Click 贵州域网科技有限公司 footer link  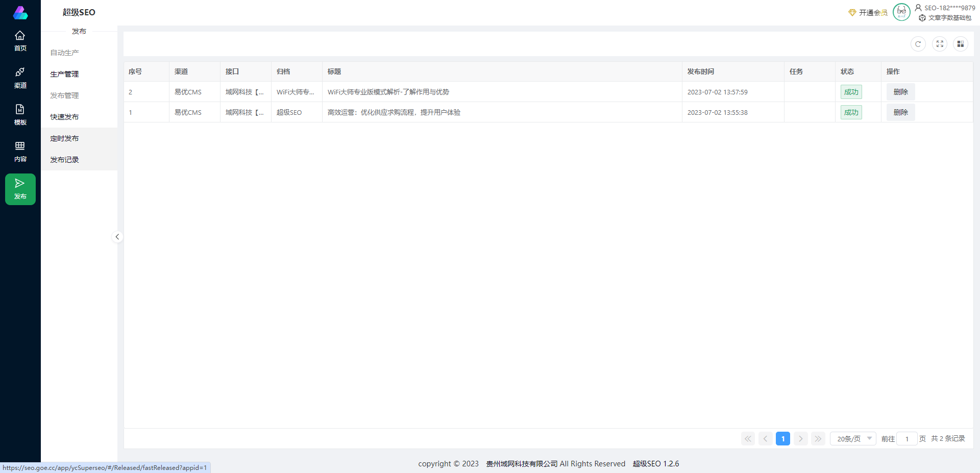522,464
